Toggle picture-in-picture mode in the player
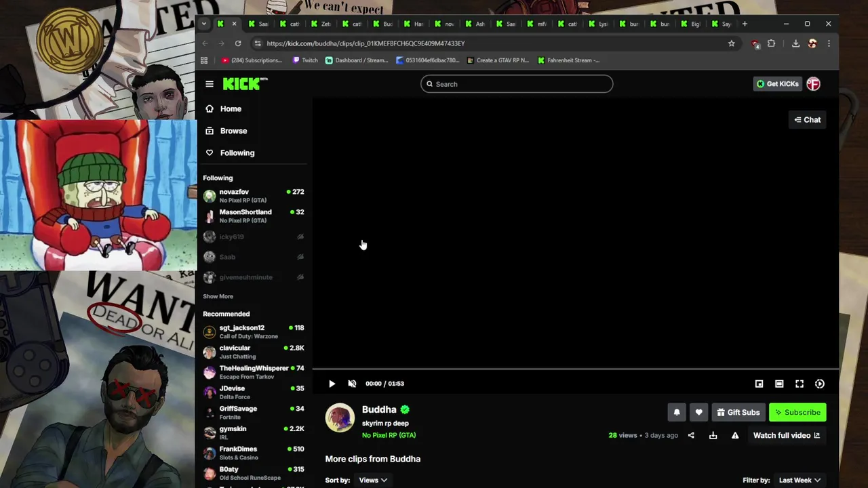Image resolution: width=868 pixels, height=488 pixels. pos(759,384)
